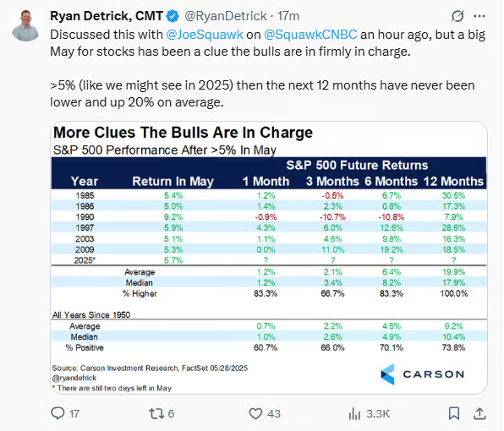Click the reply count 17
The image size is (504, 431).
[74, 413]
